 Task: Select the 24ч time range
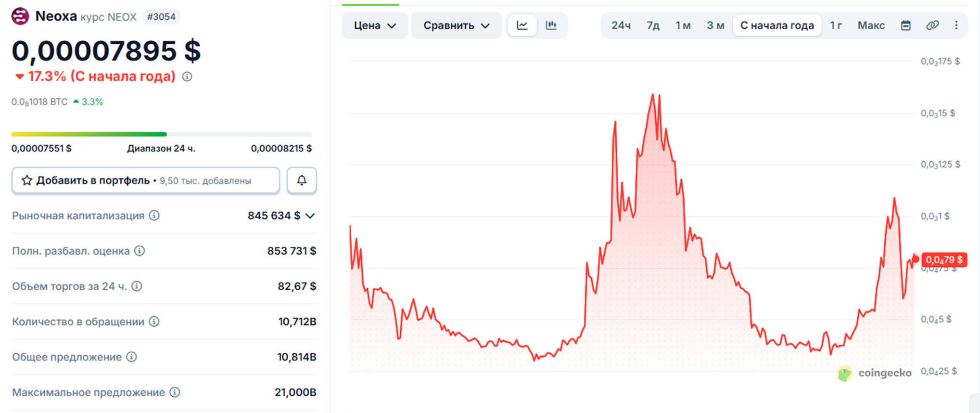(x=621, y=26)
